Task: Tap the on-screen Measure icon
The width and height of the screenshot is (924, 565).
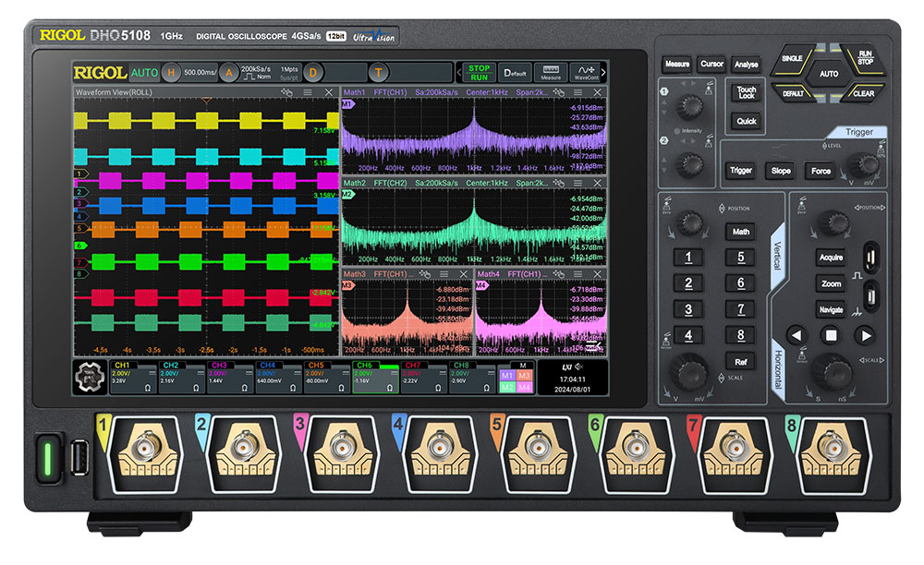Action: coord(551,72)
